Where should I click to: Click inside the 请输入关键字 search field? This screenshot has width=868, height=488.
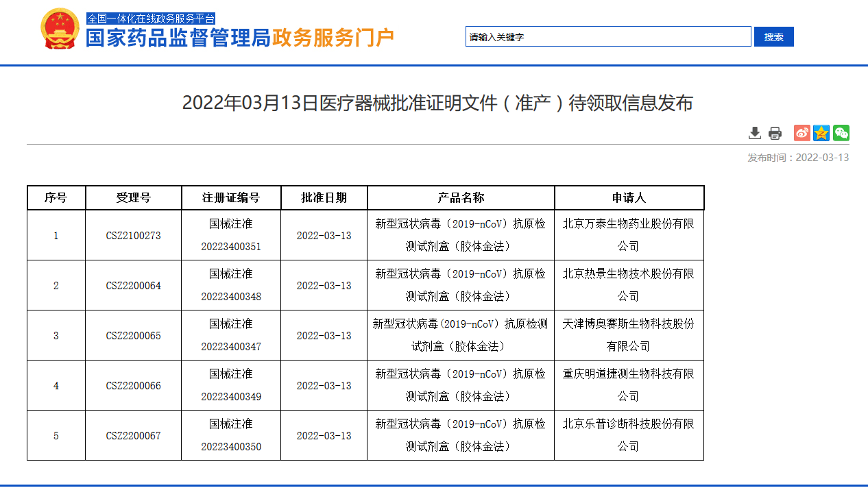tap(607, 36)
